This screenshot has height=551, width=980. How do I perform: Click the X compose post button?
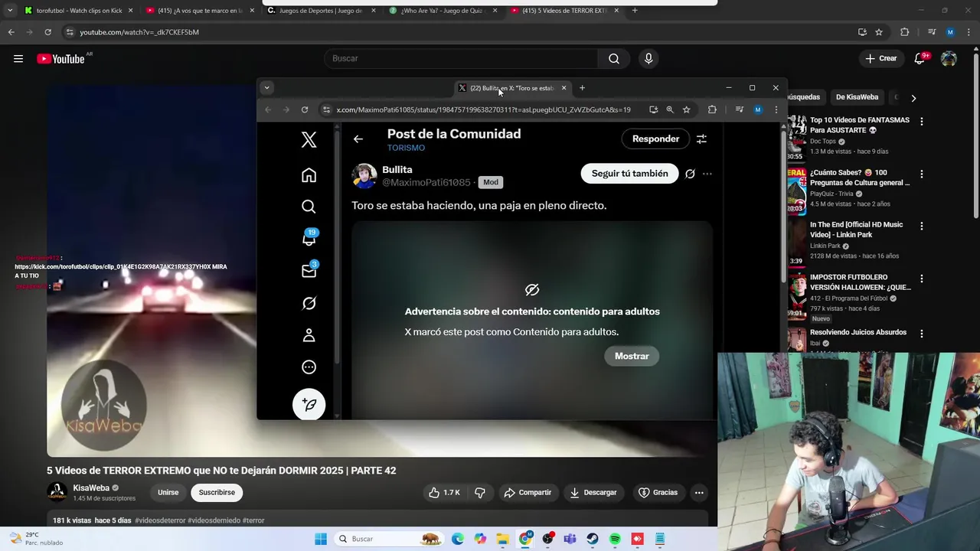tap(309, 404)
